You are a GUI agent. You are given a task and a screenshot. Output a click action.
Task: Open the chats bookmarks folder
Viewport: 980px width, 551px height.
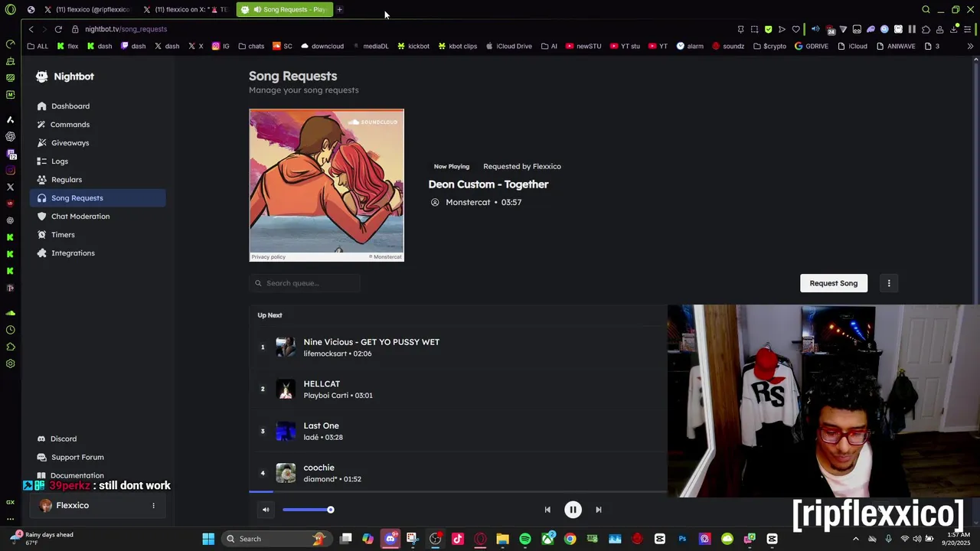point(251,46)
